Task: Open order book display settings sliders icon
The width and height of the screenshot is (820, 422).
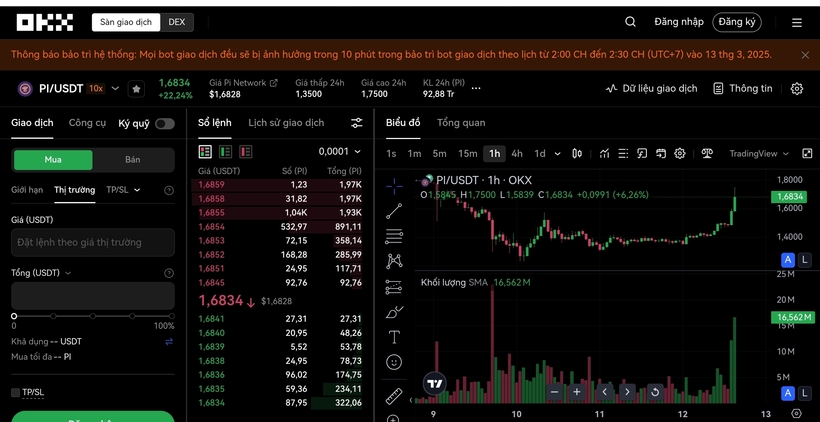Action: pos(357,123)
